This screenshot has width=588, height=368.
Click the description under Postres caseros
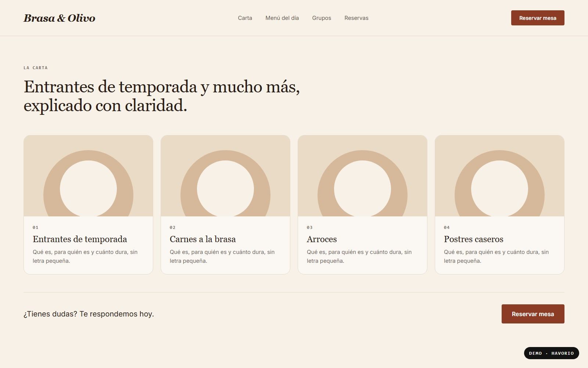click(x=496, y=256)
